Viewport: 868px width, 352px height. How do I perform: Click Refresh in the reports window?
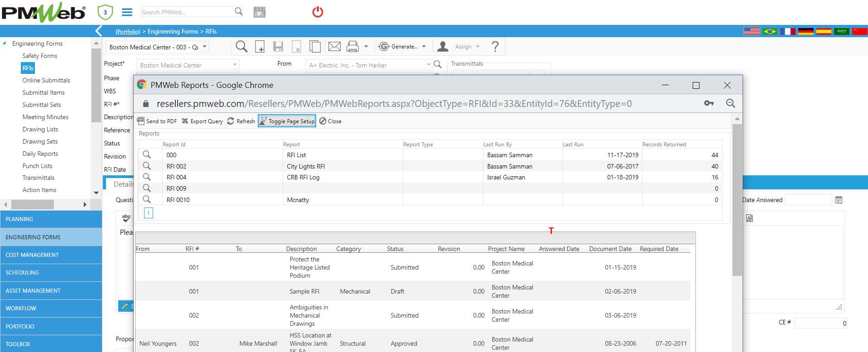[x=241, y=121]
